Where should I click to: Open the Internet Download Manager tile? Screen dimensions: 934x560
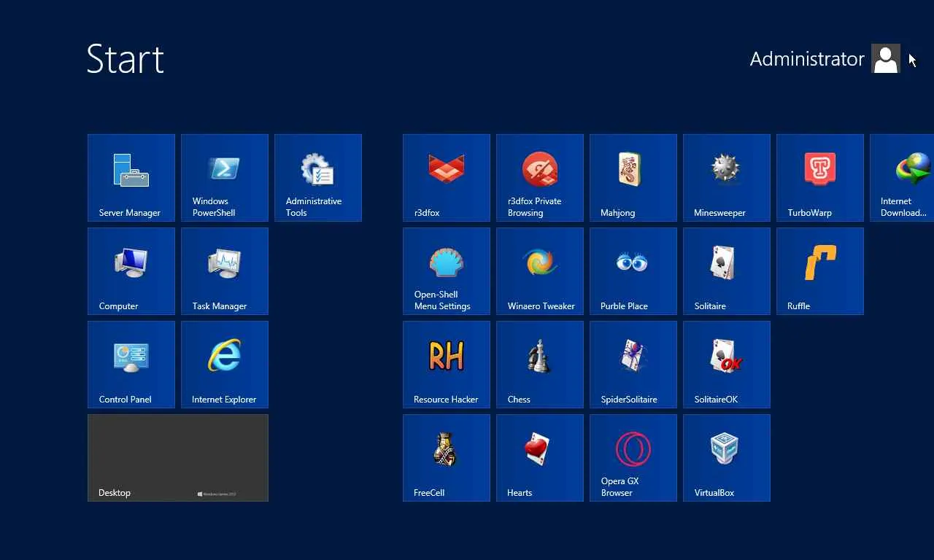pyautogui.click(x=902, y=178)
